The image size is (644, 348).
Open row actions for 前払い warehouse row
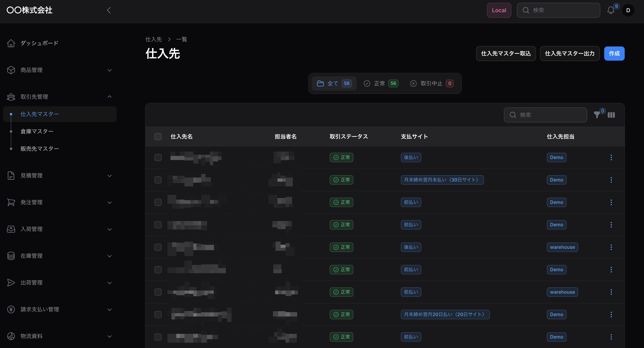click(x=611, y=292)
